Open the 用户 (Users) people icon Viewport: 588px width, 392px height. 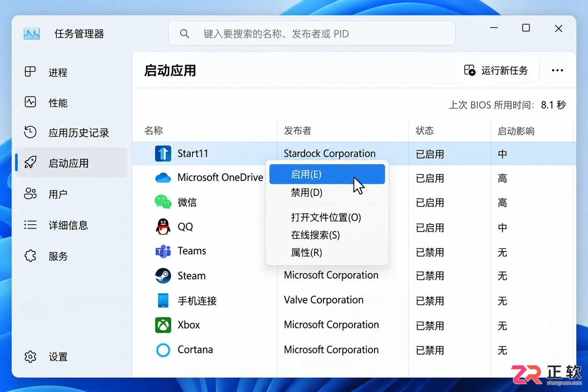(x=30, y=194)
